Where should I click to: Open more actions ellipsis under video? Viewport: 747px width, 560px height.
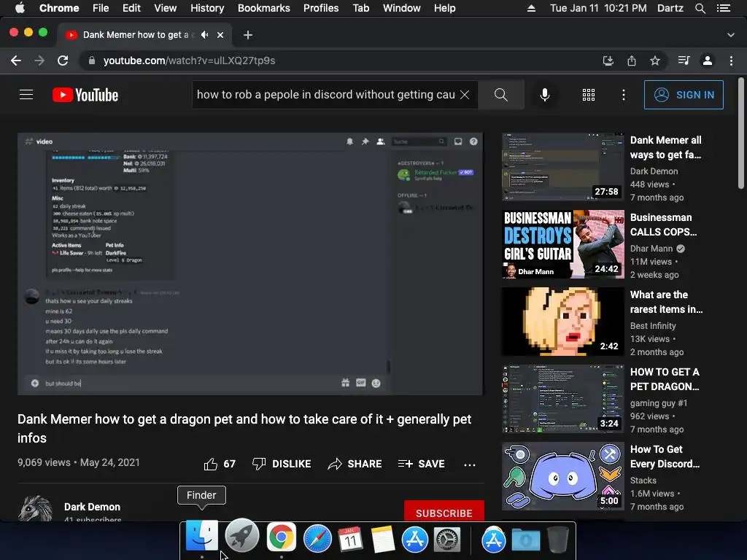(x=470, y=464)
